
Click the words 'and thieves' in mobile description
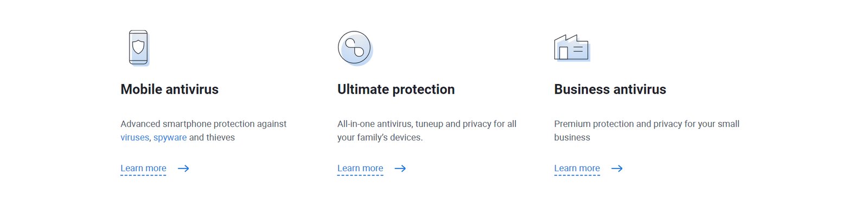click(x=212, y=138)
